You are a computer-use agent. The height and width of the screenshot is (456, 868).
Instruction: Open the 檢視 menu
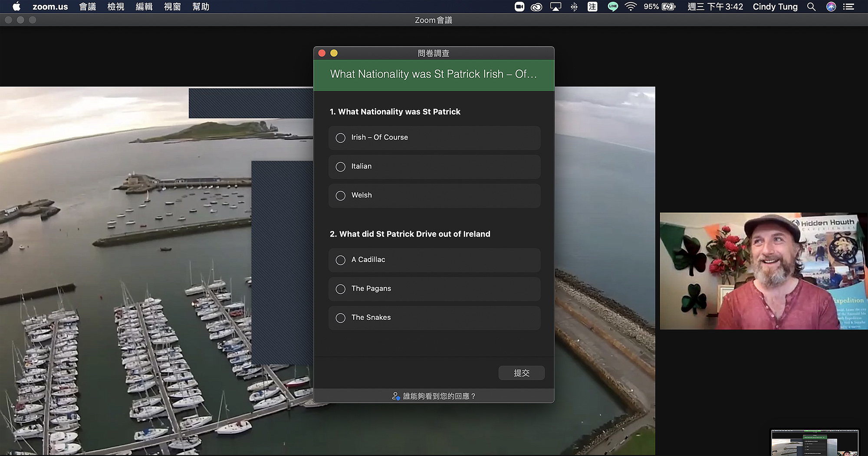116,7
